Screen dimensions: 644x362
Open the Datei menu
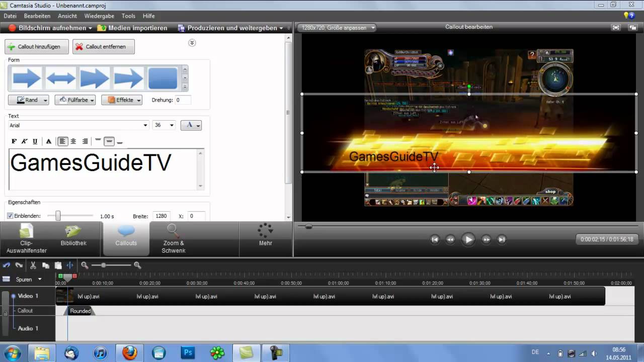coord(10,16)
